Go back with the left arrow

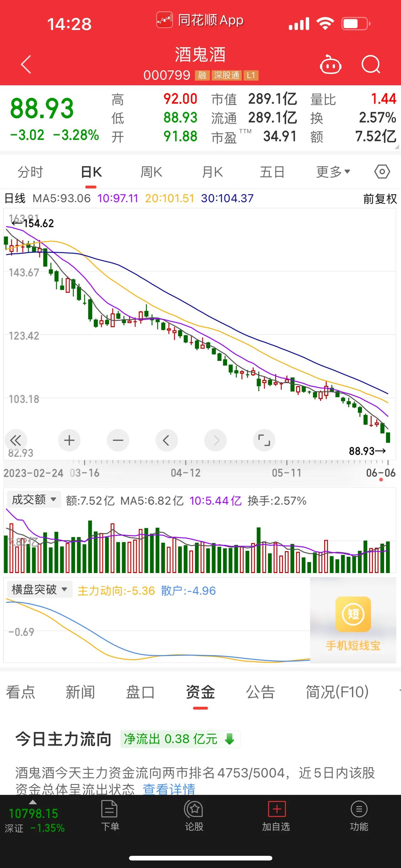[26, 64]
